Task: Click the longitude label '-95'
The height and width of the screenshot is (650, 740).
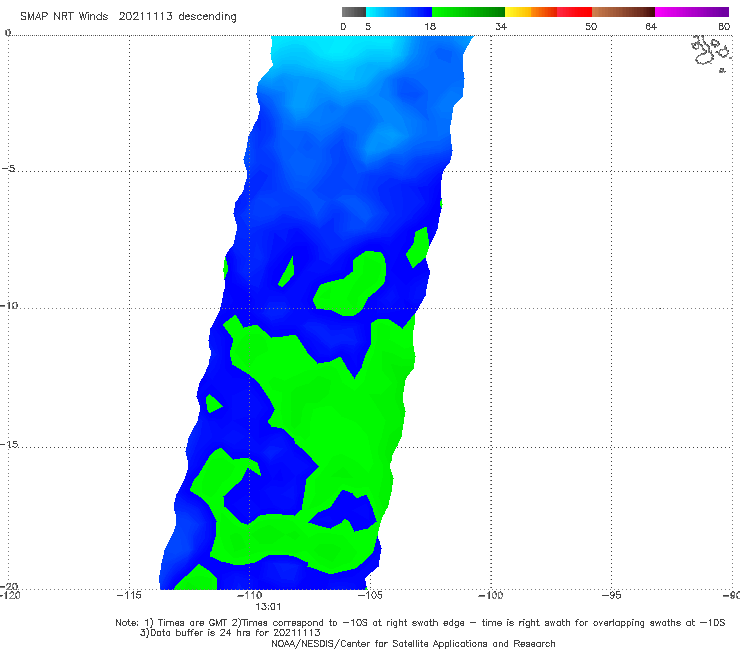Action: (x=611, y=595)
